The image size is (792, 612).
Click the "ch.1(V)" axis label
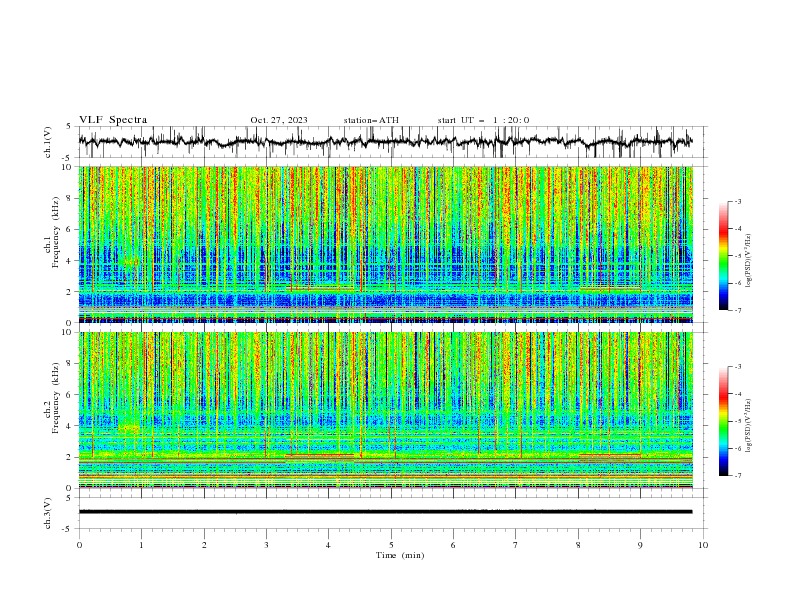(x=48, y=142)
